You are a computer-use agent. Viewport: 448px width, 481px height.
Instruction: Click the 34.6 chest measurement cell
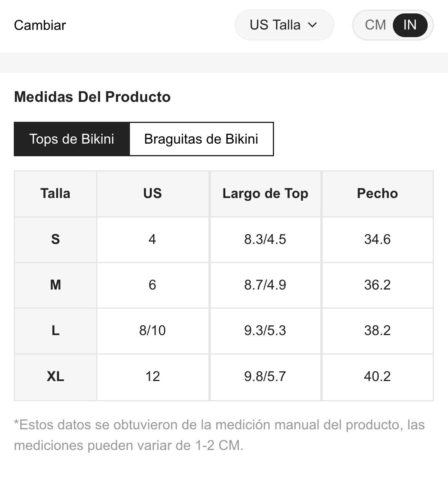377,239
